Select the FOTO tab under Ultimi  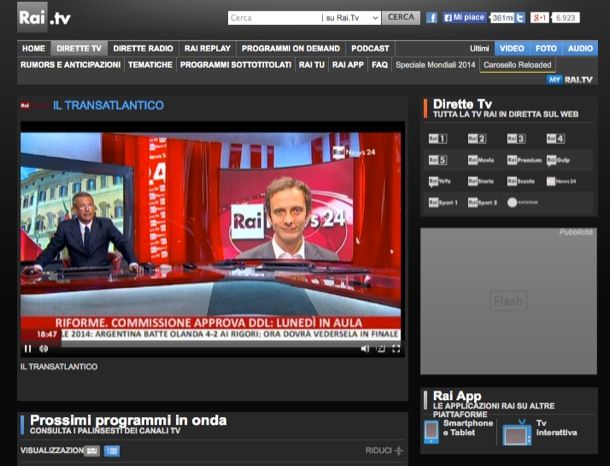[x=546, y=49]
